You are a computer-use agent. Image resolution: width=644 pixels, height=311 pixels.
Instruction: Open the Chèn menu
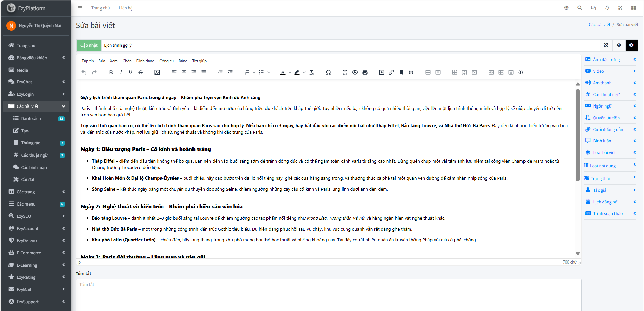pos(127,61)
